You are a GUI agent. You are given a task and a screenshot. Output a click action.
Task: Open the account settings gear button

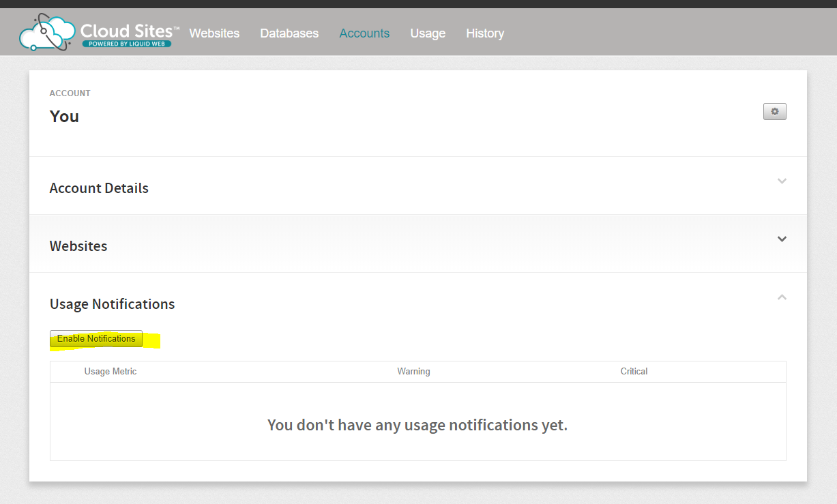coord(774,111)
